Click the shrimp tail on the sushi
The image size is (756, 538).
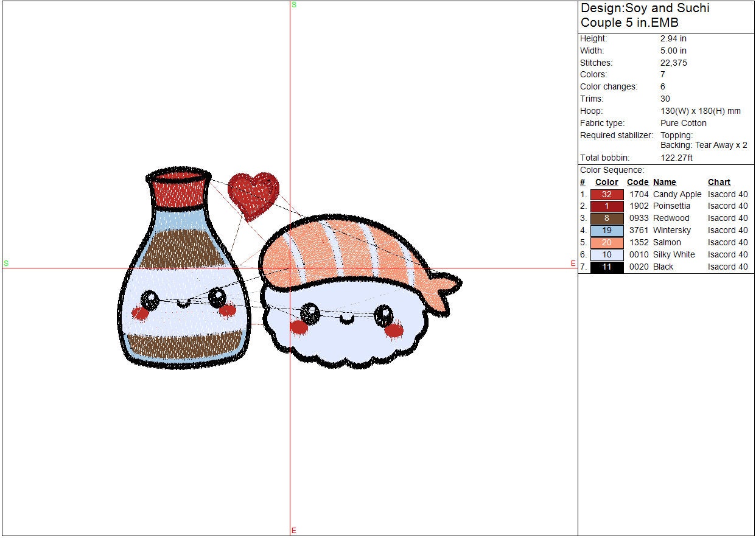click(444, 285)
